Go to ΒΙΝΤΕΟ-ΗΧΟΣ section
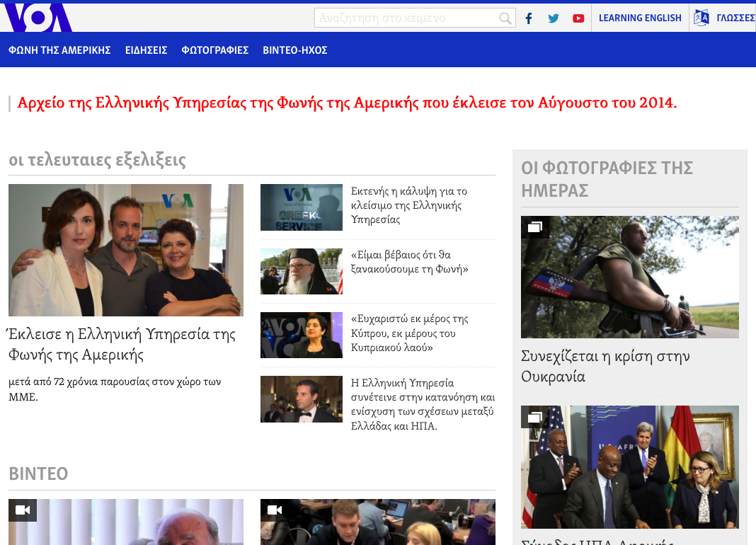This screenshot has width=756, height=545. (x=294, y=50)
